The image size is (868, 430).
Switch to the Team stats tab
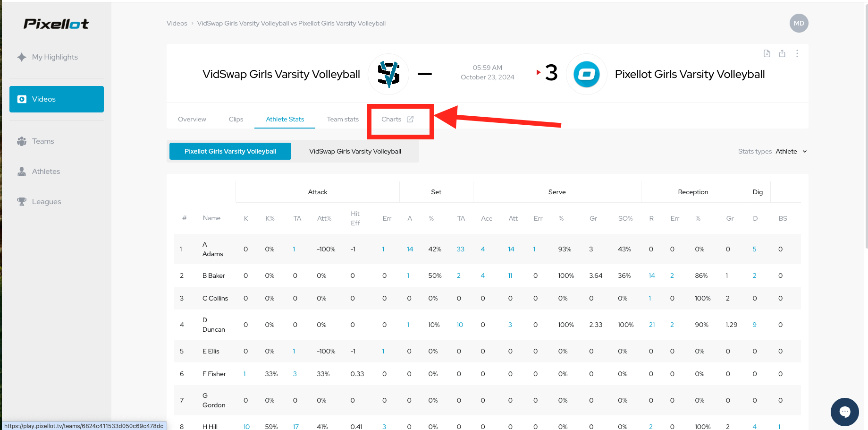point(343,119)
